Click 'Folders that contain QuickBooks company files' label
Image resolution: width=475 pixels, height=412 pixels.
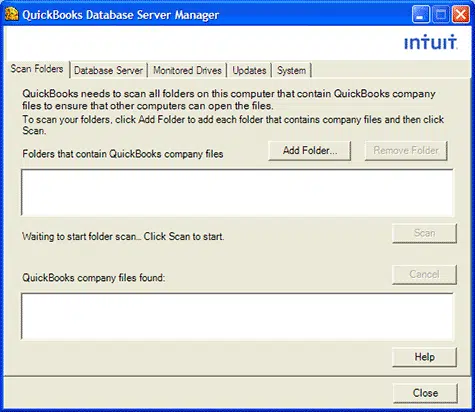click(x=123, y=154)
